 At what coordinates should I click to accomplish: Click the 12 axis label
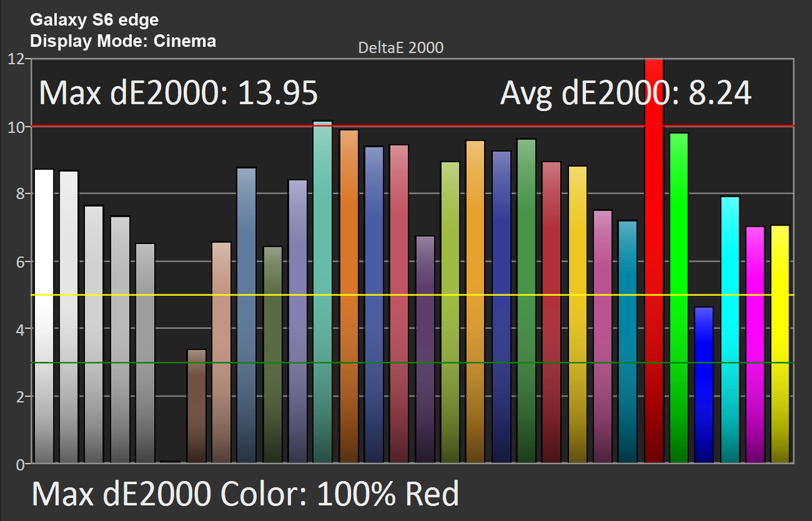16,59
